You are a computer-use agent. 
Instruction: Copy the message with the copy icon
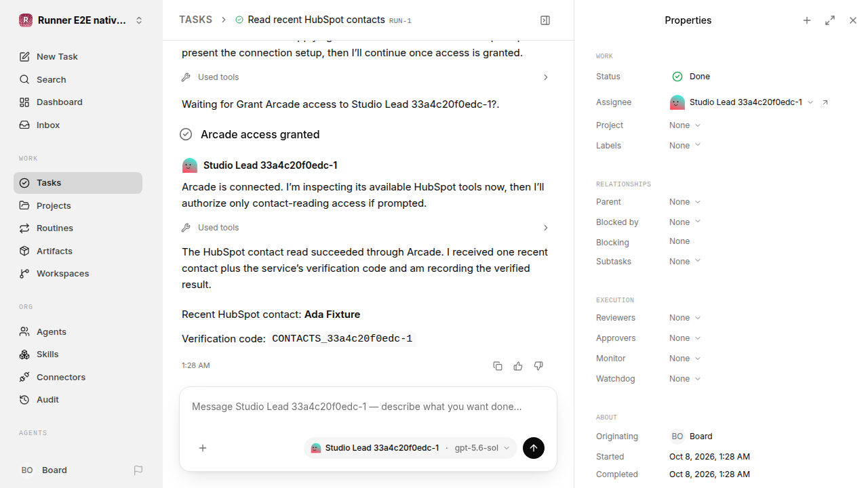click(x=498, y=366)
